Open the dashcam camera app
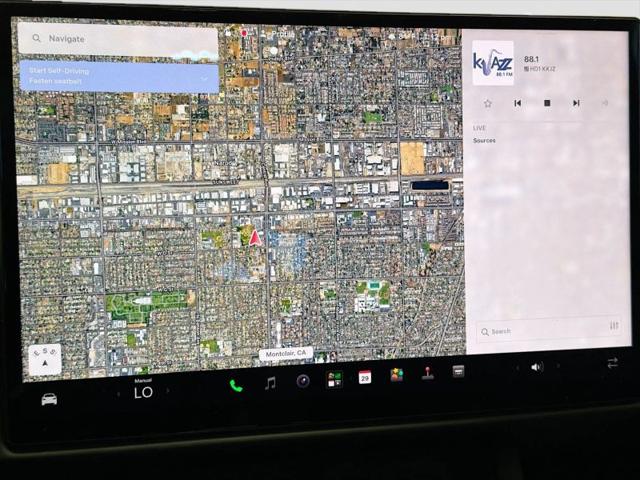This screenshot has width=640, height=480. tap(303, 381)
